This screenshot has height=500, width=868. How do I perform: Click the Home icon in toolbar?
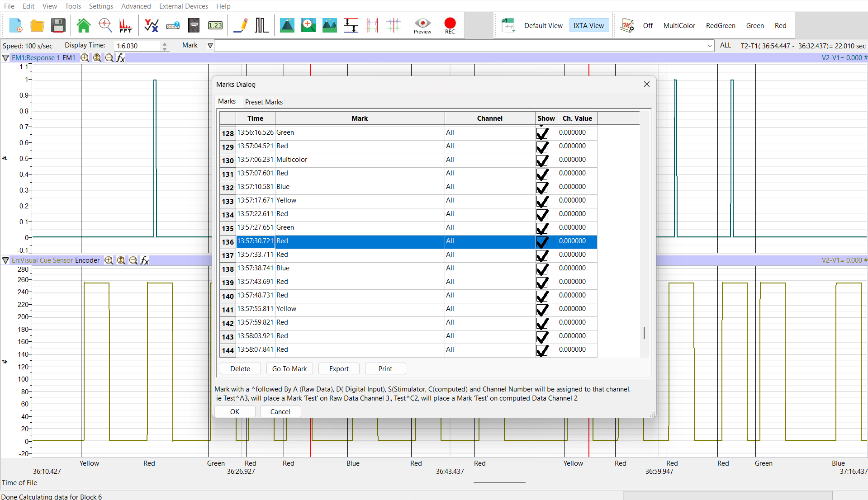coord(84,25)
